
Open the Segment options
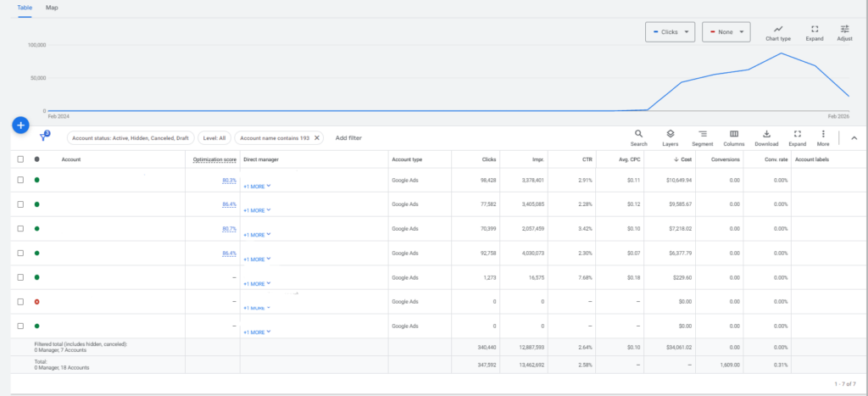[x=702, y=137]
